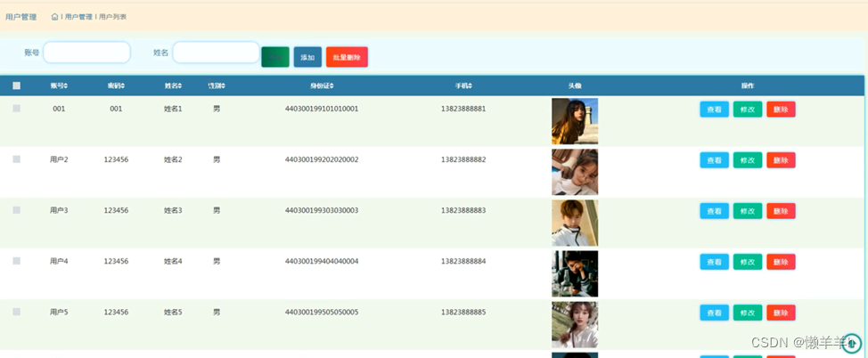Viewport: 868px width, 358px height.
Task: Click the back-to-top arrow icon
Action: [851, 344]
